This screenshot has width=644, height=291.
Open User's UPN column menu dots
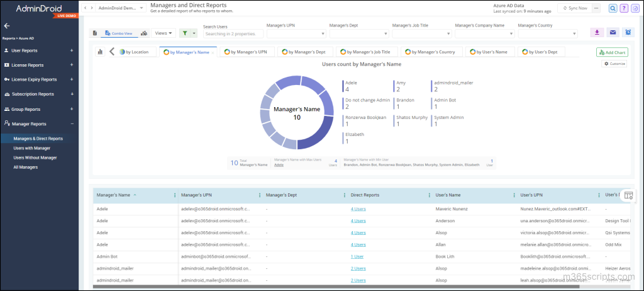coord(599,195)
